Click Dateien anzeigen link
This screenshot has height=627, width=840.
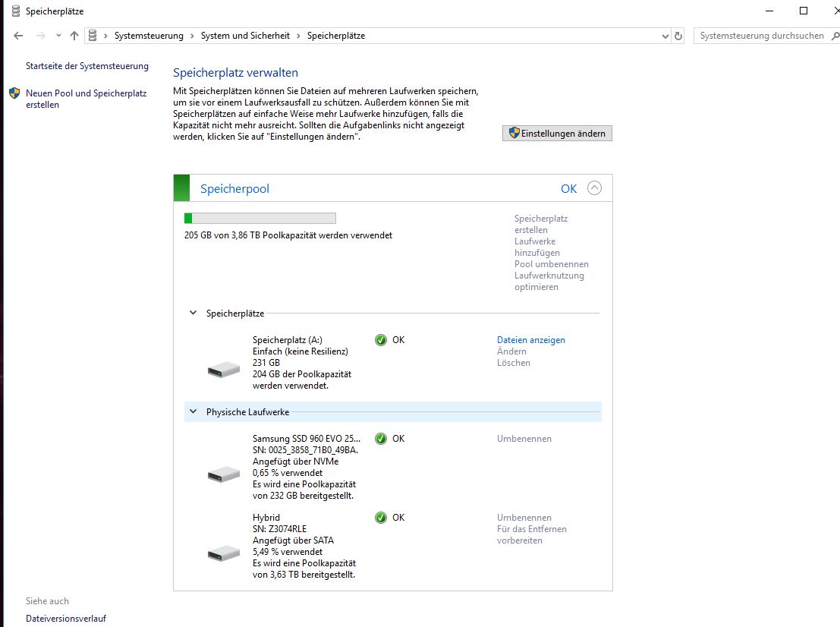(x=531, y=340)
